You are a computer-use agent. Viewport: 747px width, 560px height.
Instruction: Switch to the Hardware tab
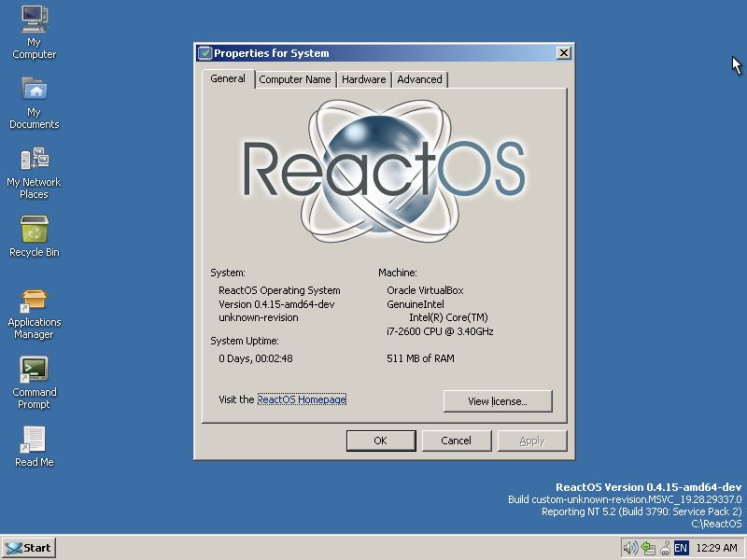click(363, 79)
